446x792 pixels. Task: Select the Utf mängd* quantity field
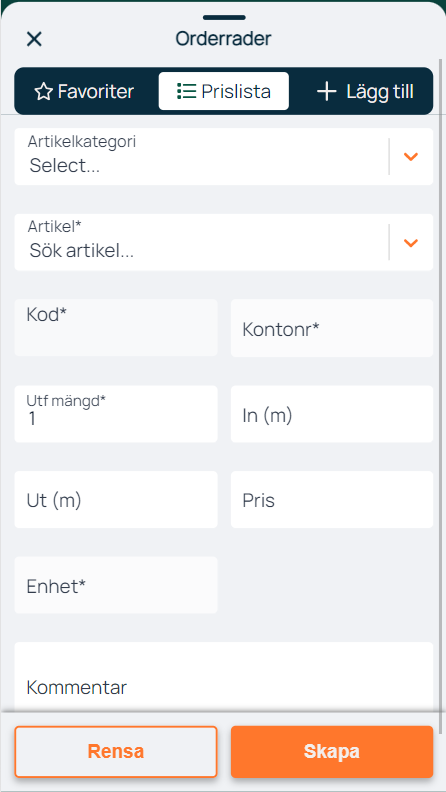click(116, 414)
